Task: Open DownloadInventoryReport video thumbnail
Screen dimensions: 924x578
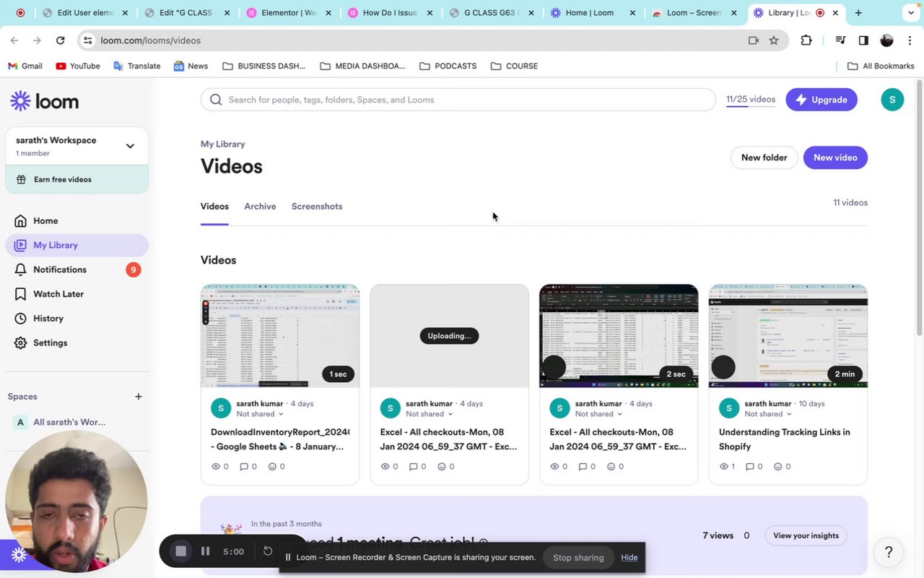Action: coord(280,336)
